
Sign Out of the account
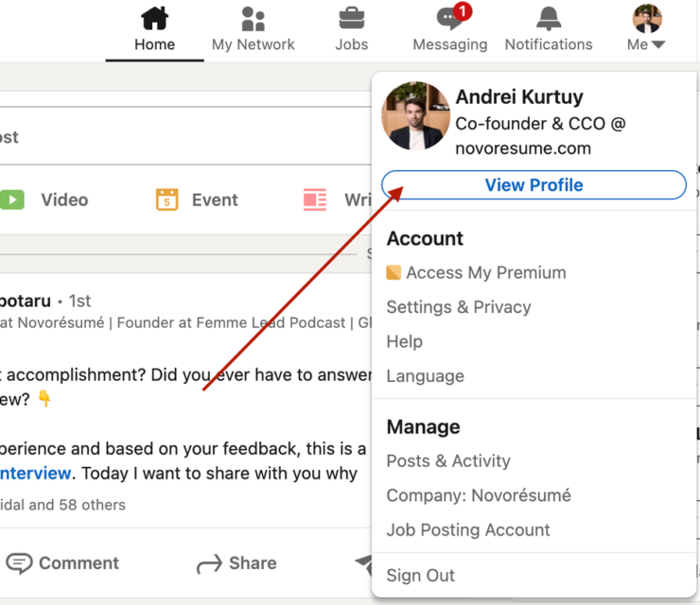point(421,575)
